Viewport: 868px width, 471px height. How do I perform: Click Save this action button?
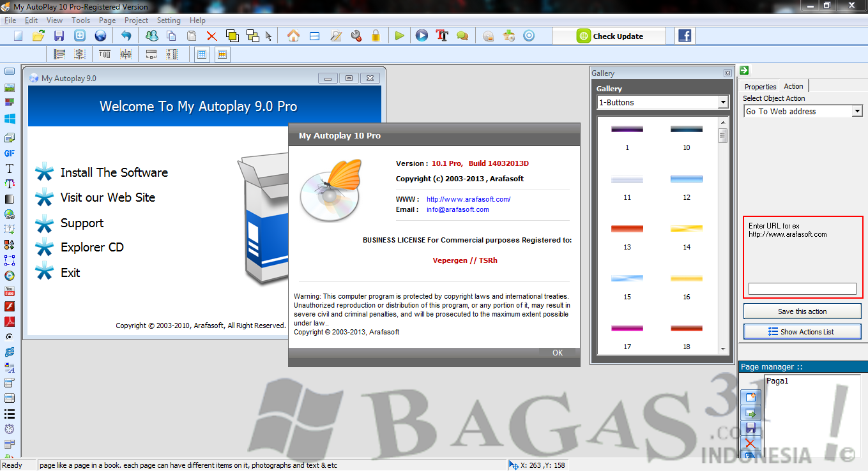[802, 311]
